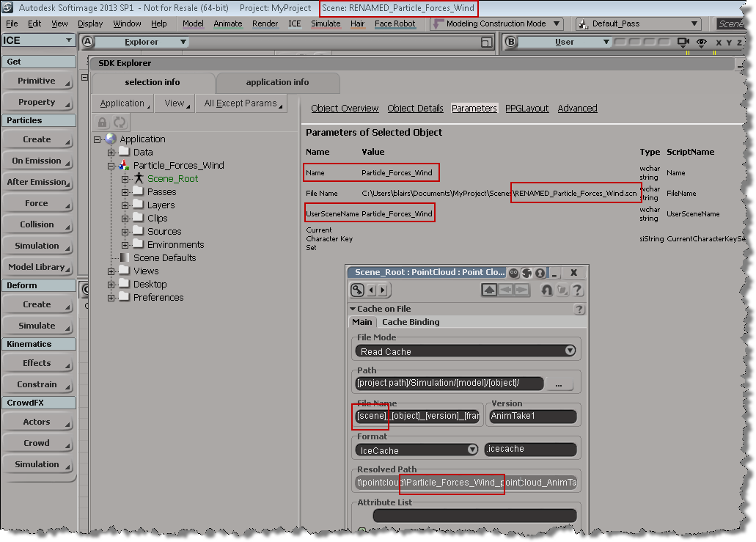Switch to the application info tab
The height and width of the screenshot is (542, 756).
[277, 82]
